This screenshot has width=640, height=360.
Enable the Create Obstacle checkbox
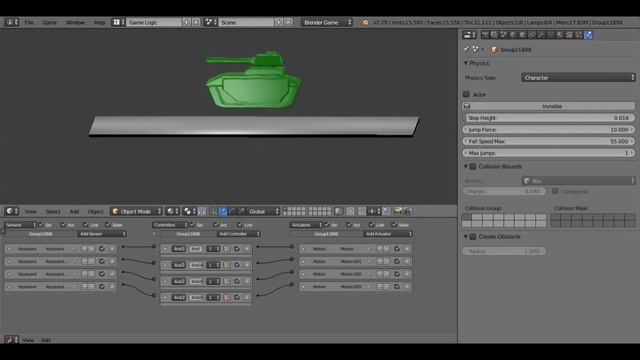tap(473, 237)
